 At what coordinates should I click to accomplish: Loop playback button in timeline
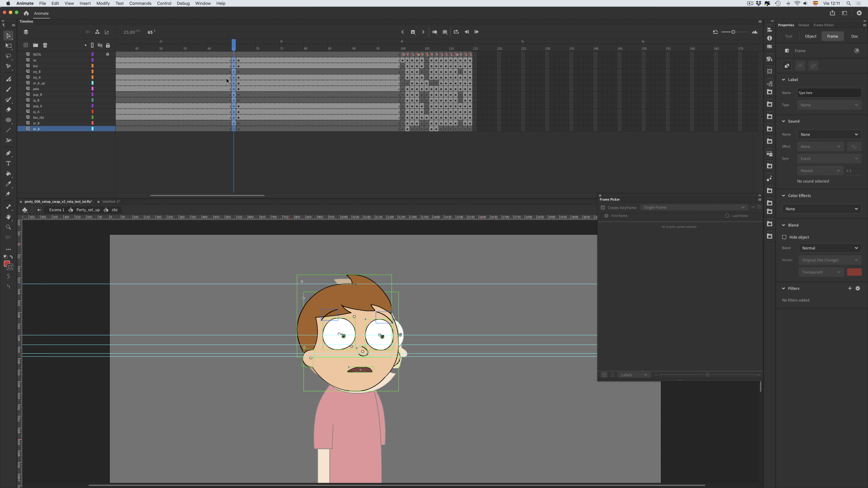tap(456, 32)
